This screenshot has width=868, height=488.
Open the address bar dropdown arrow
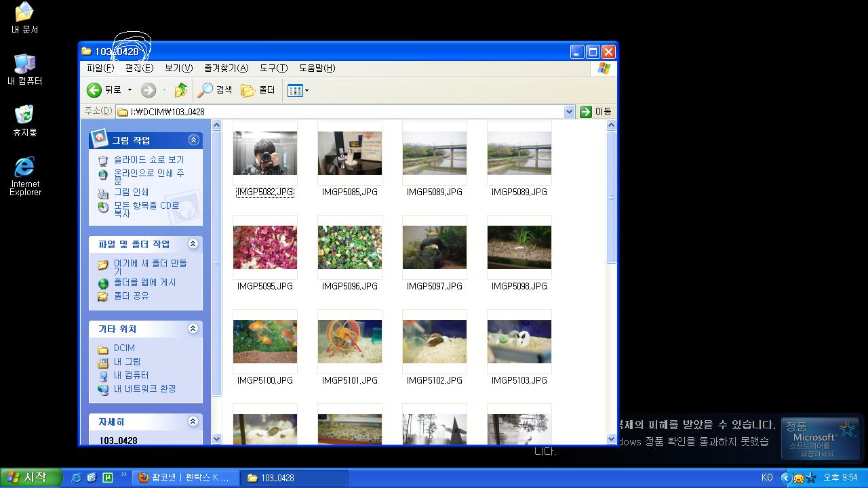click(x=569, y=112)
